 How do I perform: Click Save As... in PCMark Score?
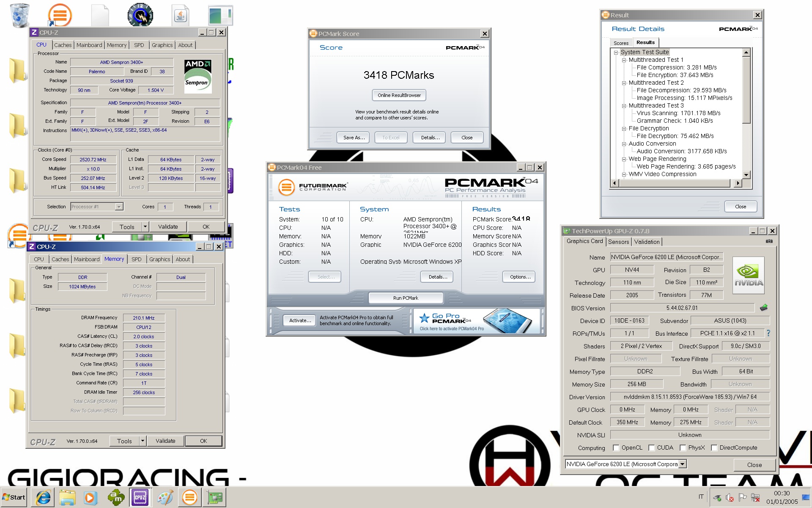[354, 138]
